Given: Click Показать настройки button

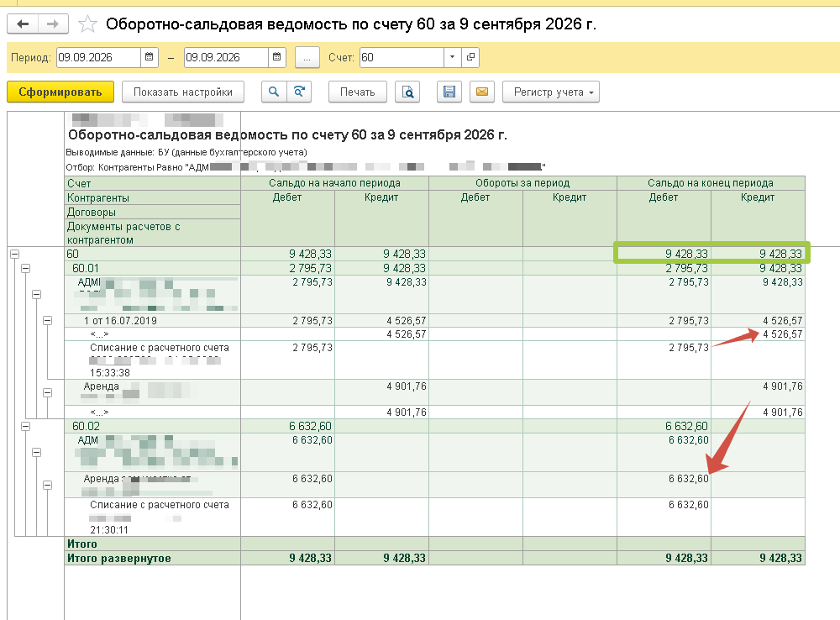Looking at the screenshot, I should tap(183, 92).
